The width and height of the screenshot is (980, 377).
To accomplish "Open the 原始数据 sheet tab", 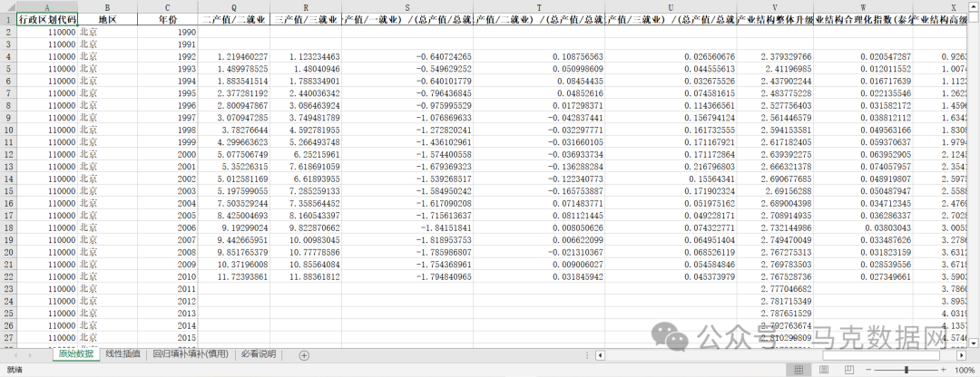I will click(75, 354).
